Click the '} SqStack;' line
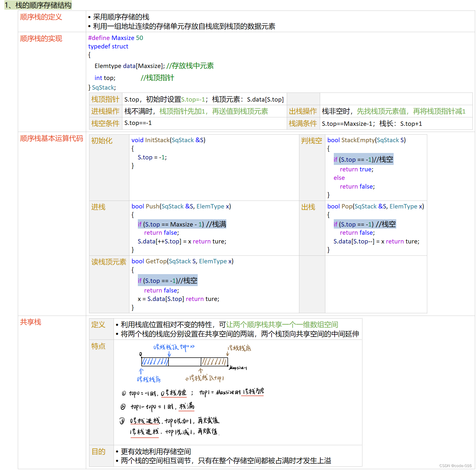 point(102,88)
